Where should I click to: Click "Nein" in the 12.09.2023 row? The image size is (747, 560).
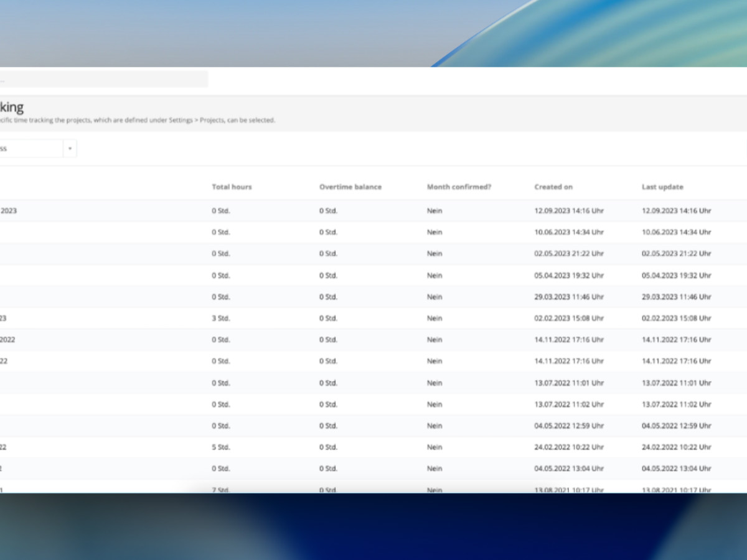(435, 211)
